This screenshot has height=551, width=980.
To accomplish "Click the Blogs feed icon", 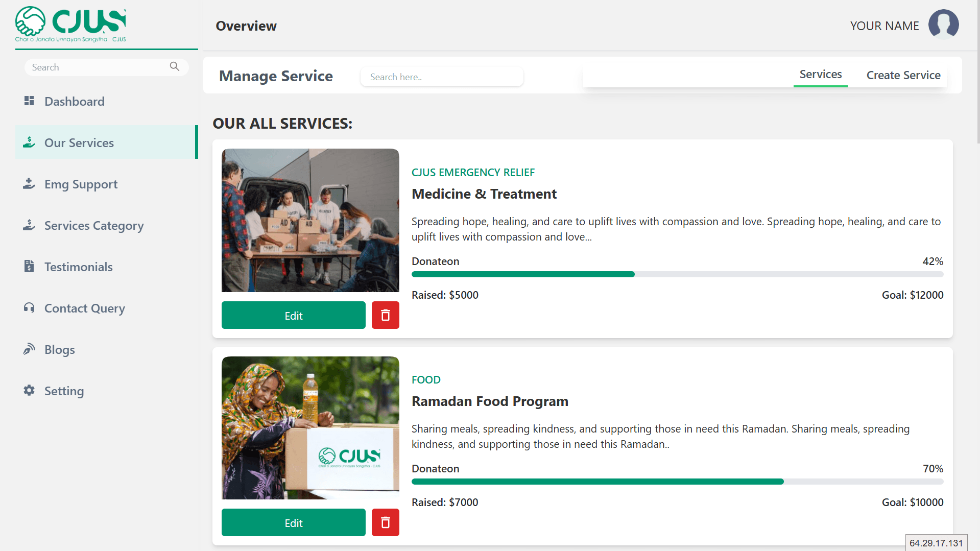I will click(x=29, y=349).
